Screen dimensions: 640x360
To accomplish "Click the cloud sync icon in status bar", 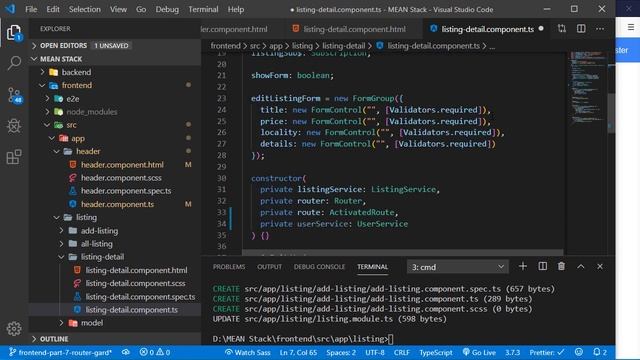I will pyautogui.click(x=126, y=352).
